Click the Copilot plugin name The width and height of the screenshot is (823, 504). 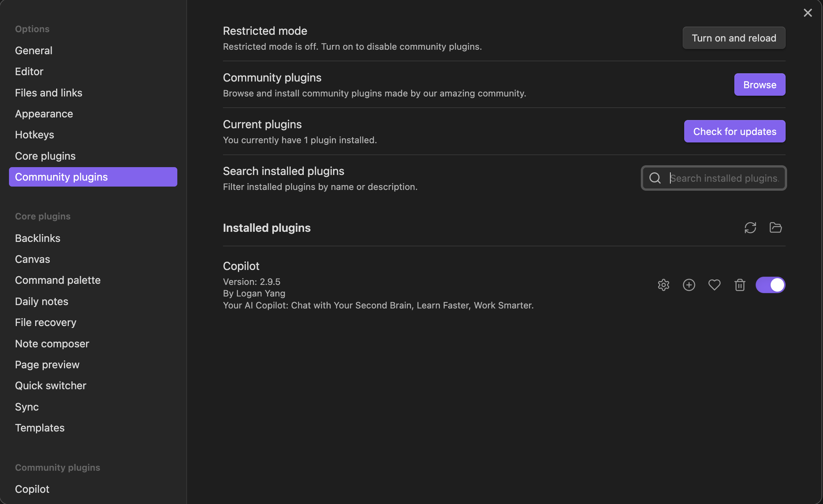point(241,266)
